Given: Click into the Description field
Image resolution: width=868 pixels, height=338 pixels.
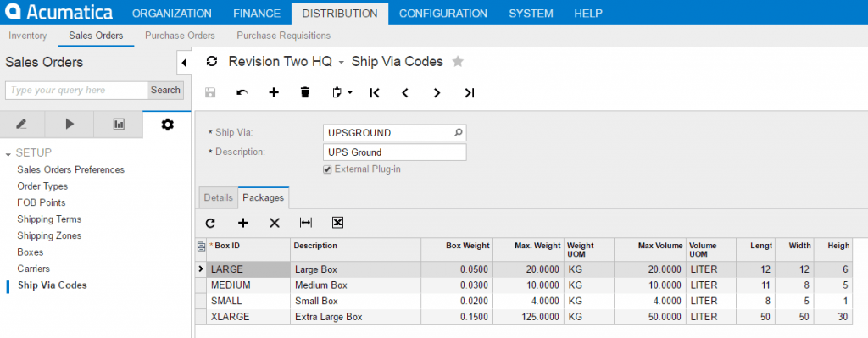Looking at the screenshot, I should pyautogui.click(x=394, y=152).
